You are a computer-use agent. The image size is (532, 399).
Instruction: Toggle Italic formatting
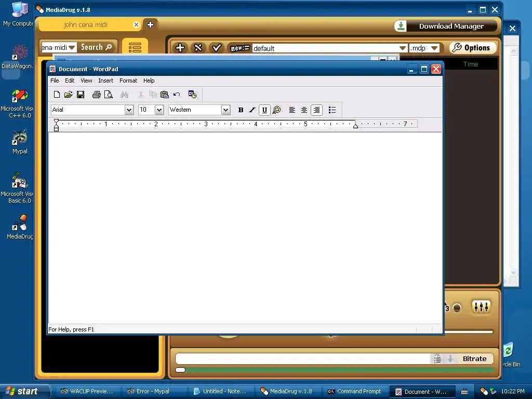pyautogui.click(x=252, y=110)
